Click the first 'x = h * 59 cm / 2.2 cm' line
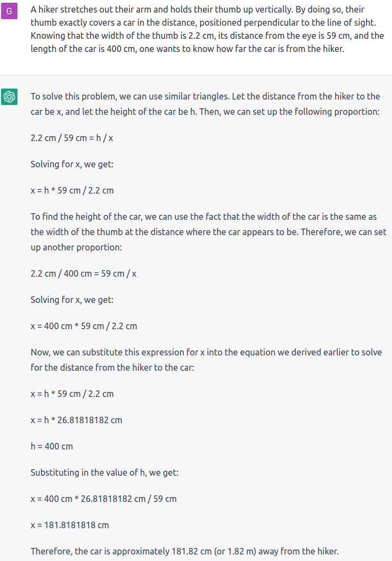392x561 pixels. (72, 190)
